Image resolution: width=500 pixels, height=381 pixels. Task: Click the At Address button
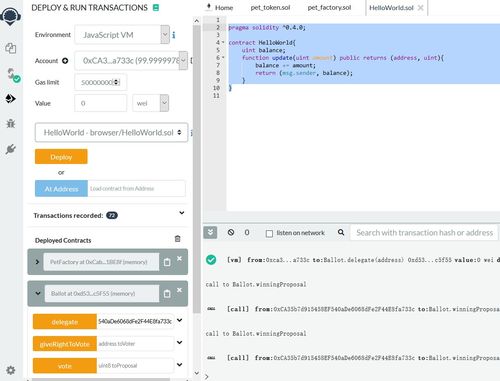point(61,189)
